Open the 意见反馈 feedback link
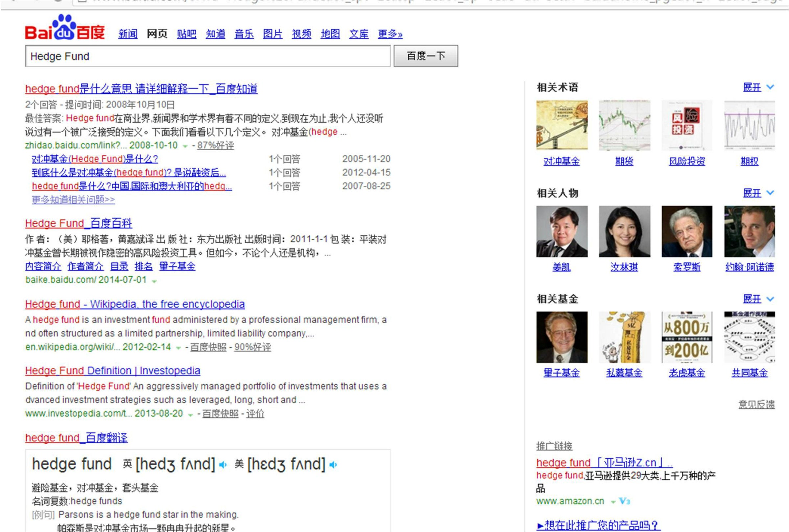 757,404
